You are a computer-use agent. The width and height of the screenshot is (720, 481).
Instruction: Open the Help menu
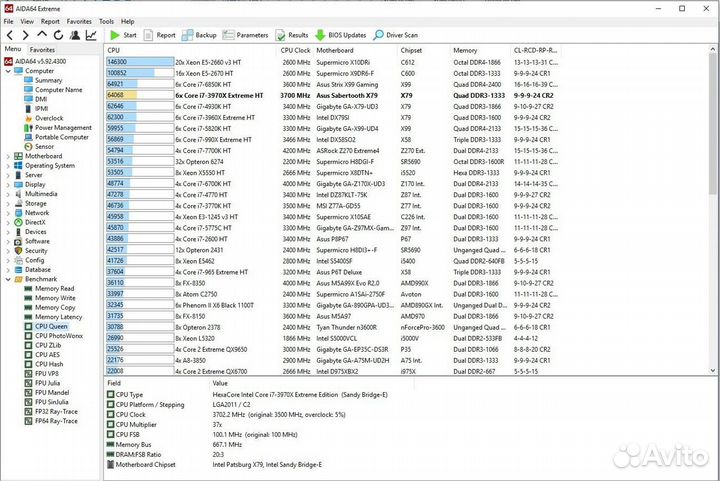(128, 21)
